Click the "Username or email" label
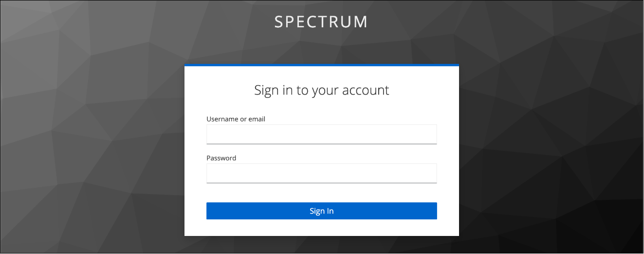Screen dimensions: 644x254 (x=236, y=119)
